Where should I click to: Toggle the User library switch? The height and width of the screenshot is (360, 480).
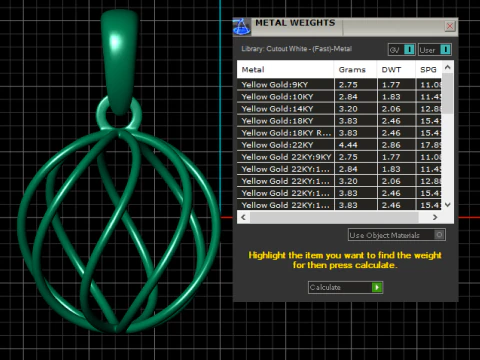445,50
